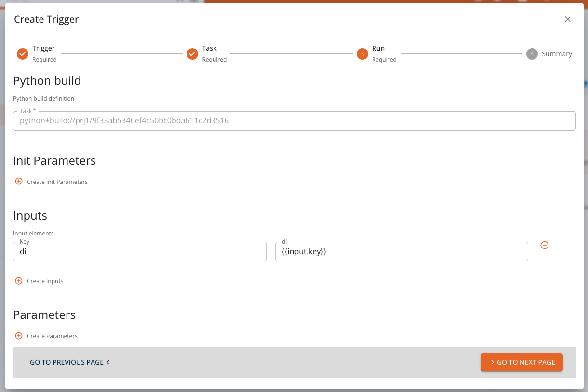Select the Task step label
Image resolution: width=588 pixels, height=392 pixels.
[x=209, y=48]
